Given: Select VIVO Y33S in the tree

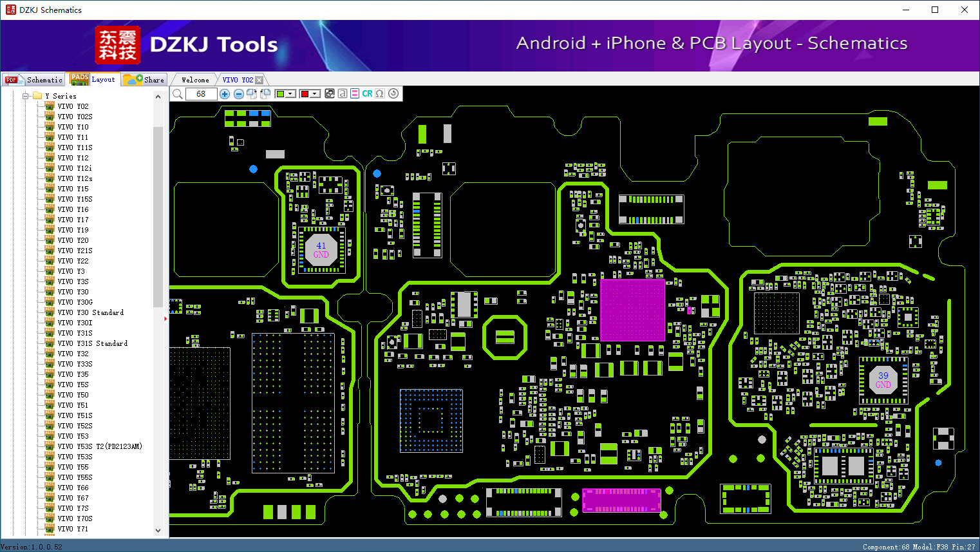Looking at the screenshot, I should (x=75, y=364).
